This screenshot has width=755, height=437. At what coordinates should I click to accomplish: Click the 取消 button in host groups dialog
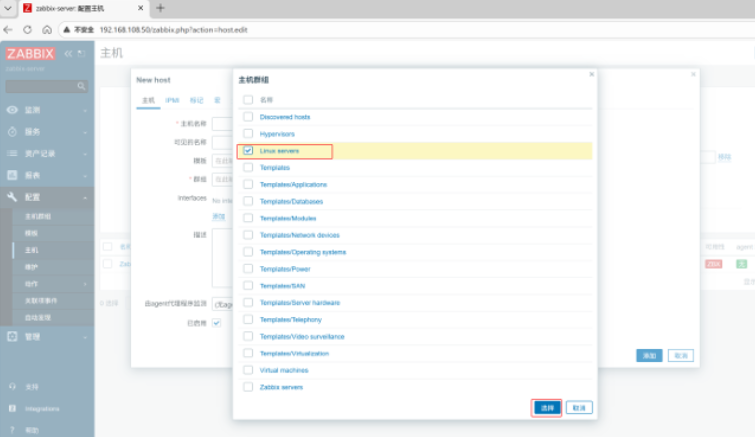coord(579,408)
